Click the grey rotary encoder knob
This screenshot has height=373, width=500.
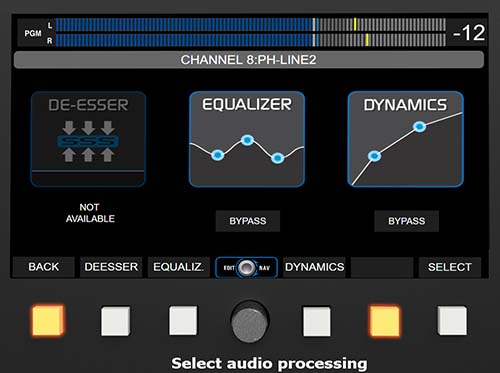point(250,321)
